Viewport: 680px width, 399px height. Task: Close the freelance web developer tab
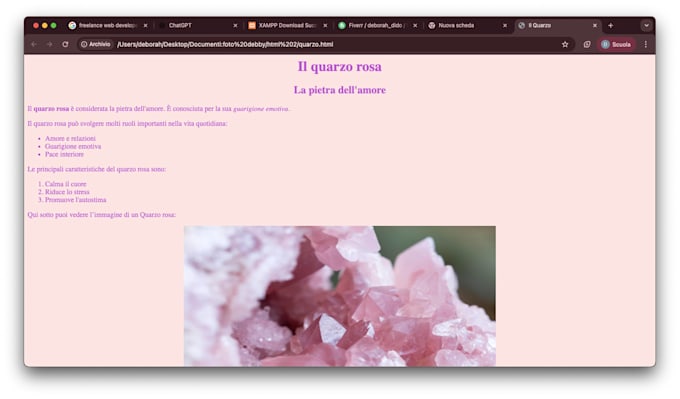[x=145, y=26]
